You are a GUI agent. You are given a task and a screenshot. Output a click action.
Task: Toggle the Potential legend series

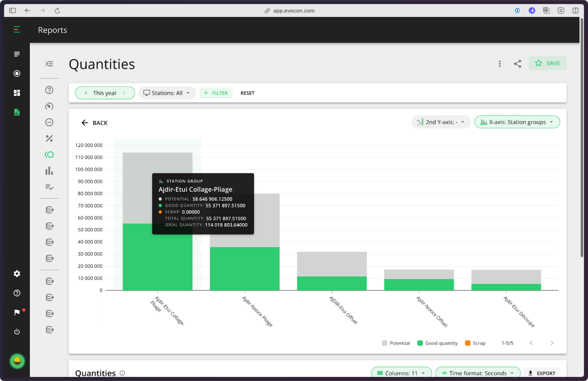(x=396, y=343)
